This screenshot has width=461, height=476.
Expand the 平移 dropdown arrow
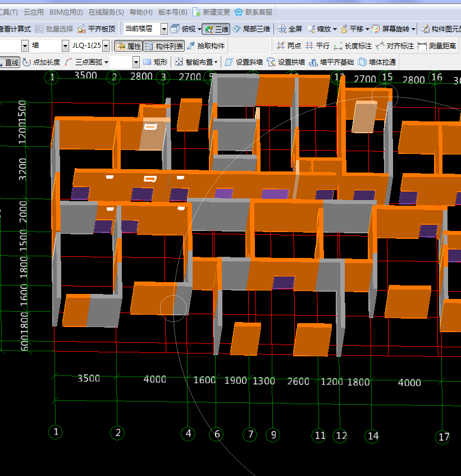click(x=367, y=29)
